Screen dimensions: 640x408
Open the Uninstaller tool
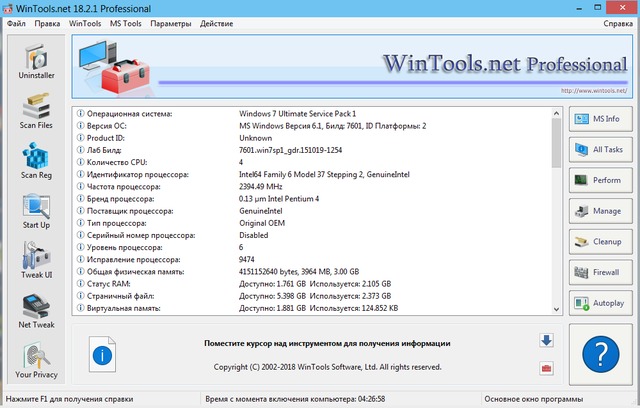pyautogui.click(x=35, y=63)
